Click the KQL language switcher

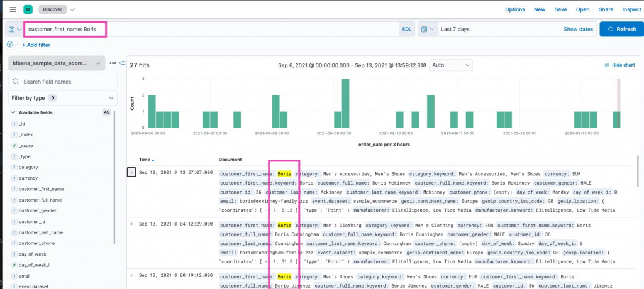point(407,29)
